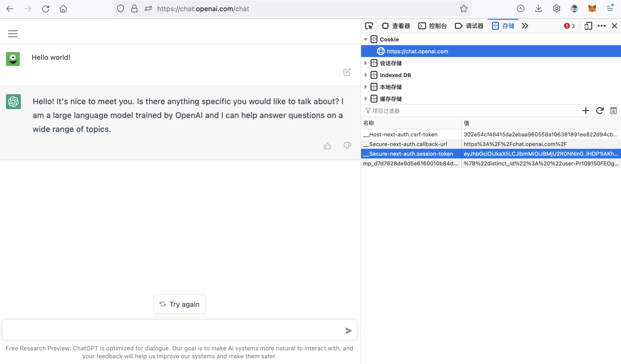The image size is (621, 364).
Task: Open the hamburger sidebar menu
Action: pos(13,34)
